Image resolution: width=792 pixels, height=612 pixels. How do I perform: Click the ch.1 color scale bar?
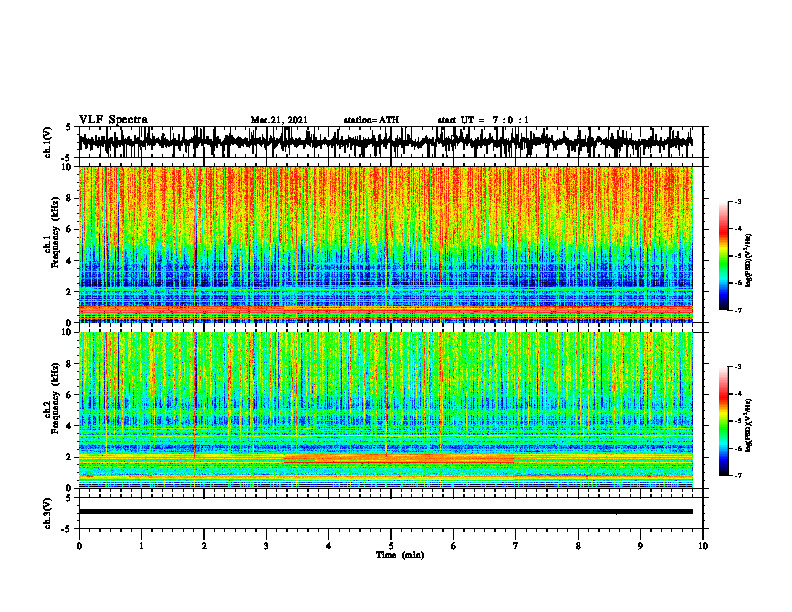coord(723,256)
